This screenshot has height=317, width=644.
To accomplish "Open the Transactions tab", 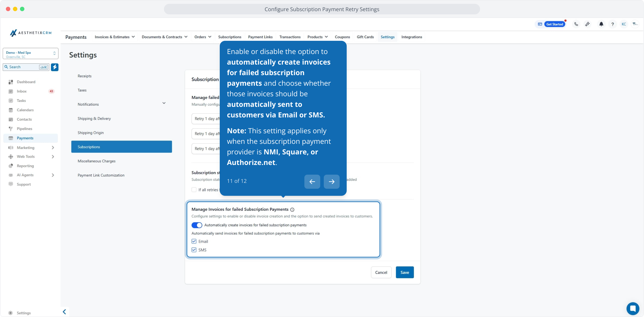I will [x=290, y=37].
